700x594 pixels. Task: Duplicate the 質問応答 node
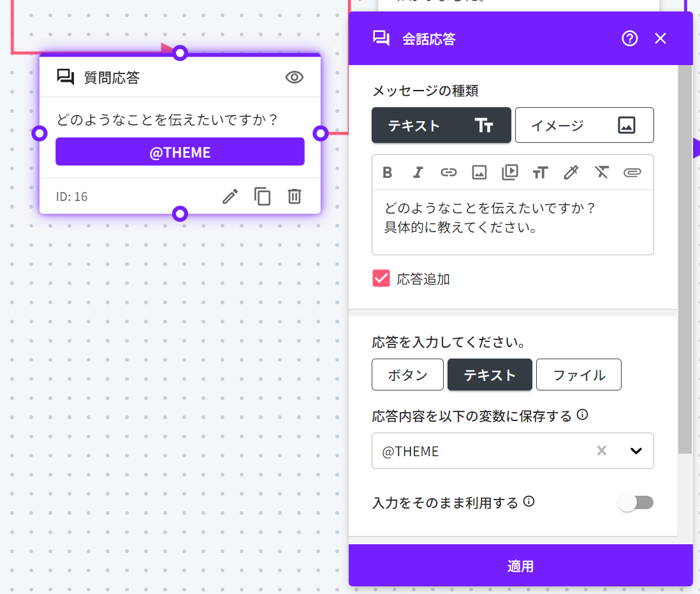click(x=262, y=197)
